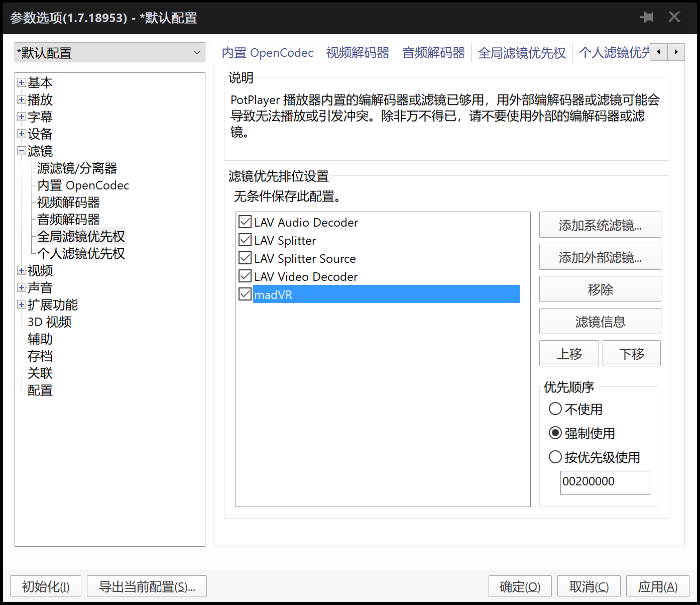
Task: Uncheck the madVR filter checkbox
Action: coord(245,294)
